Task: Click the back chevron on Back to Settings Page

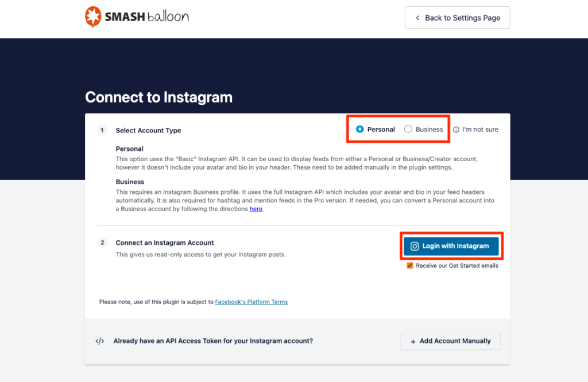Action: (417, 17)
